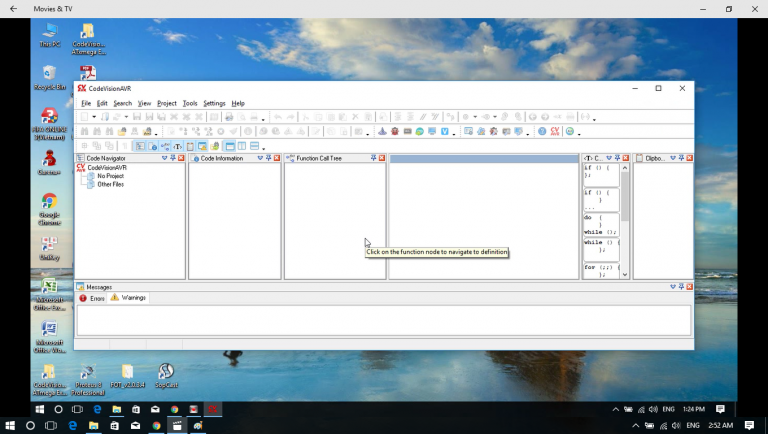Pin the Function Call Tree panel
768x434 pixels.
click(373, 158)
